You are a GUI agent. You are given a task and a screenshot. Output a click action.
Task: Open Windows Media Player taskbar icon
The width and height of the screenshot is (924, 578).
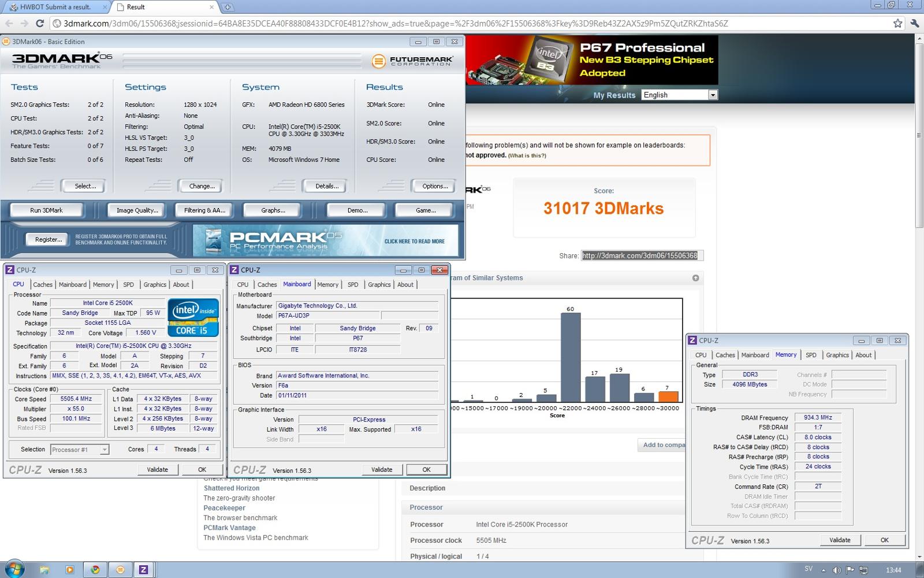click(x=69, y=569)
